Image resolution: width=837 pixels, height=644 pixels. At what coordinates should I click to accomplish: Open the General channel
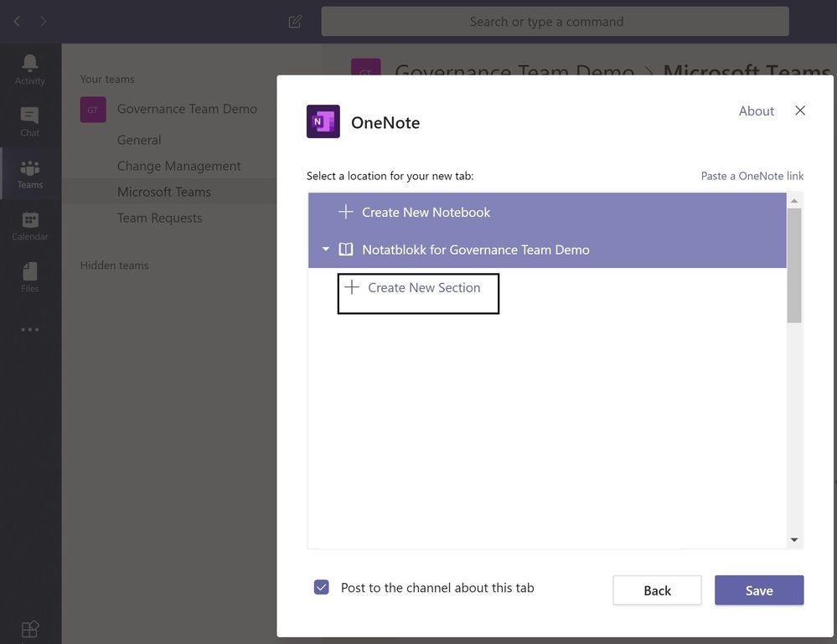(139, 140)
